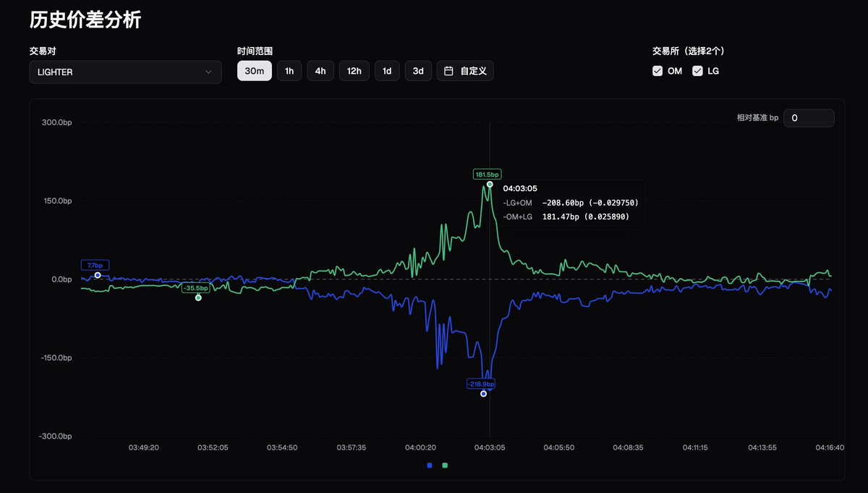
Task: Select the 3d time range
Action: point(418,71)
